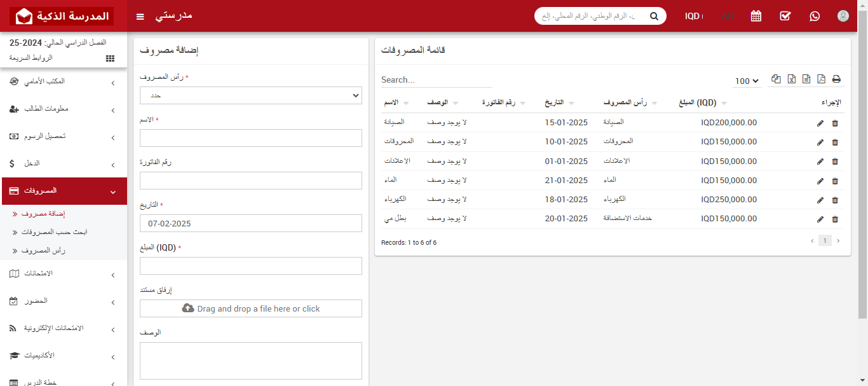
Task: Open the tasks checkbox icon in the header
Action: click(x=785, y=16)
